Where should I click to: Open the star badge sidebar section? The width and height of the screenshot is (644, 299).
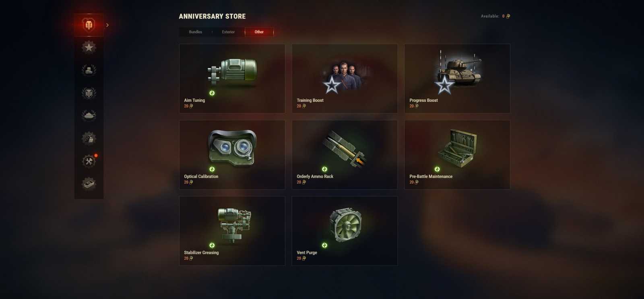89,47
